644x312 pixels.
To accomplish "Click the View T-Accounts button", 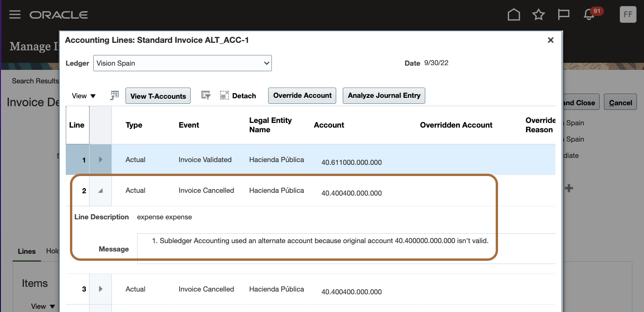I will [158, 96].
